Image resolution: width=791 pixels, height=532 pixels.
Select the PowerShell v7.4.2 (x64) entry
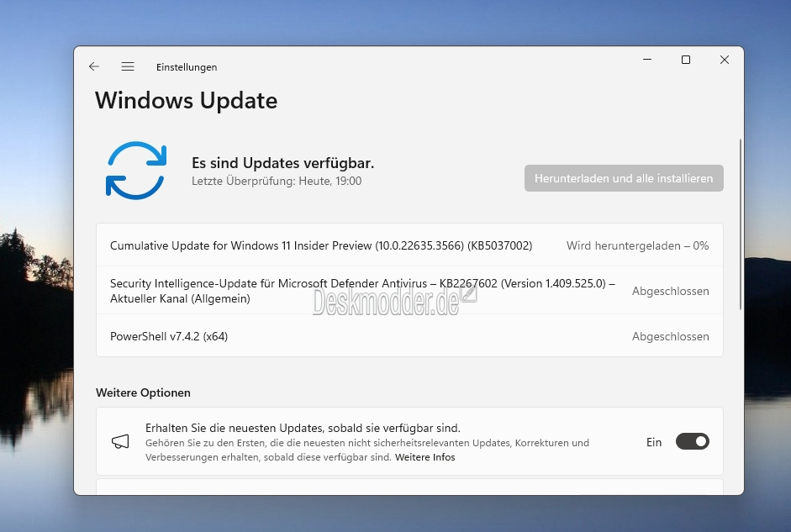click(409, 336)
